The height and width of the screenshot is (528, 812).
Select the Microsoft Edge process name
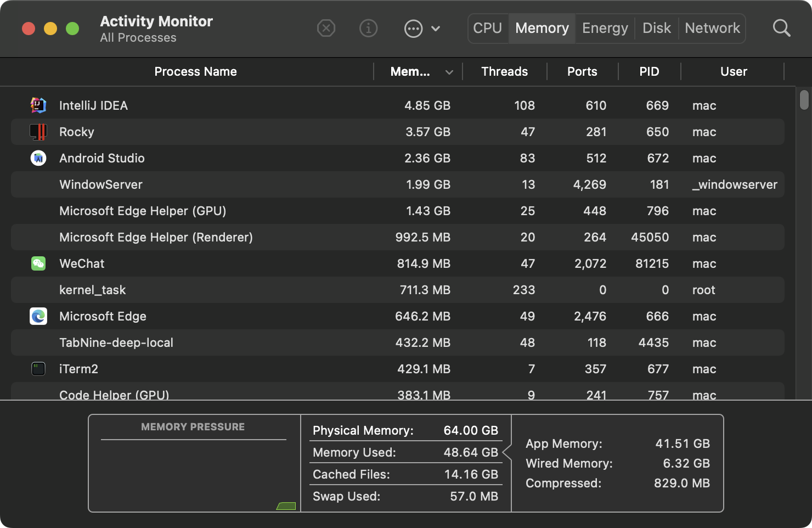click(103, 316)
